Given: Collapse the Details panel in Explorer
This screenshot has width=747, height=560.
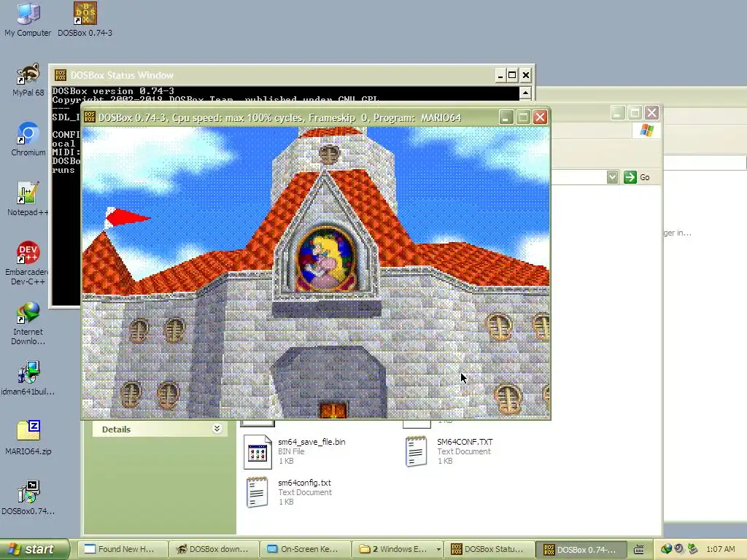Looking at the screenshot, I should coord(217,429).
